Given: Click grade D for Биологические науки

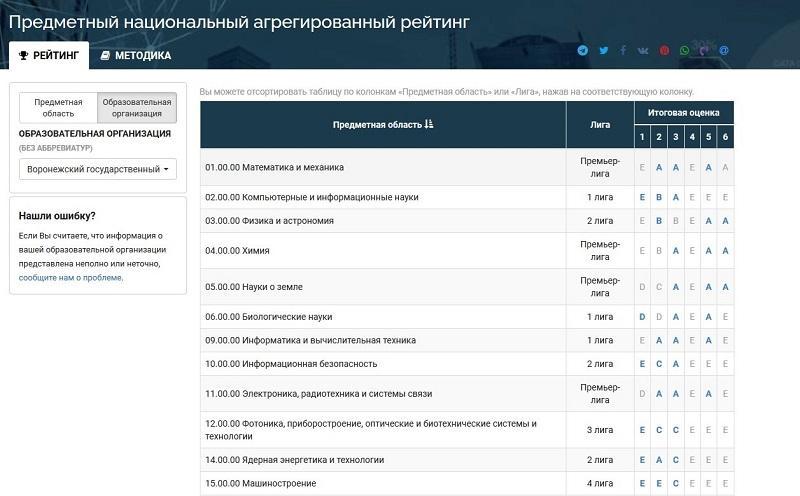Looking at the screenshot, I should pyautogui.click(x=642, y=317).
